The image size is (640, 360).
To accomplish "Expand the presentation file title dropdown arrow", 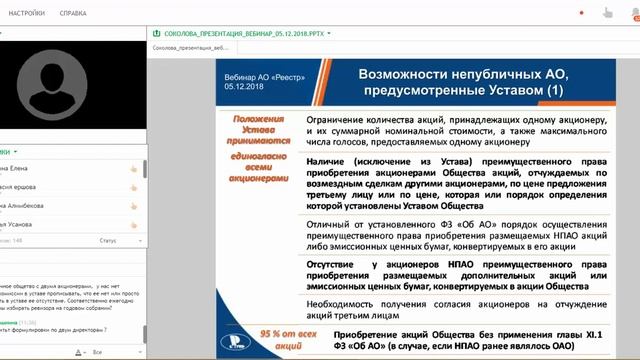I will [329, 33].
